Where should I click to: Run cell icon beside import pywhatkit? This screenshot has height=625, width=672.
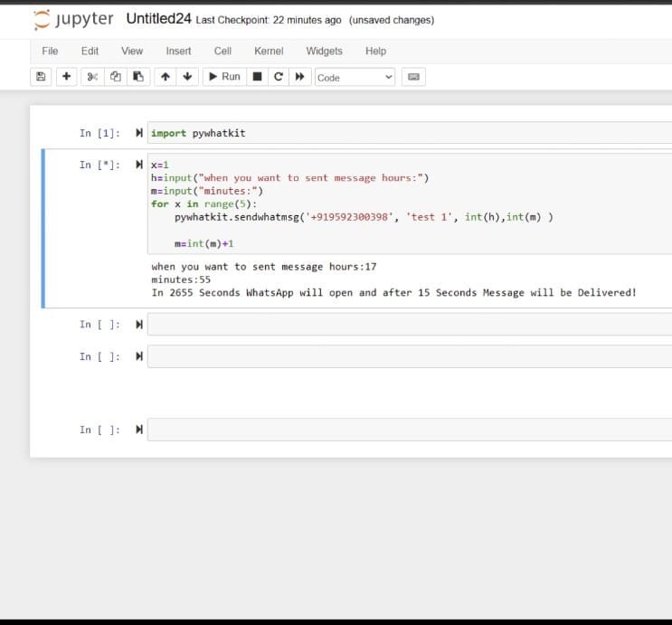pyautogui.click(x=139, y=133)
